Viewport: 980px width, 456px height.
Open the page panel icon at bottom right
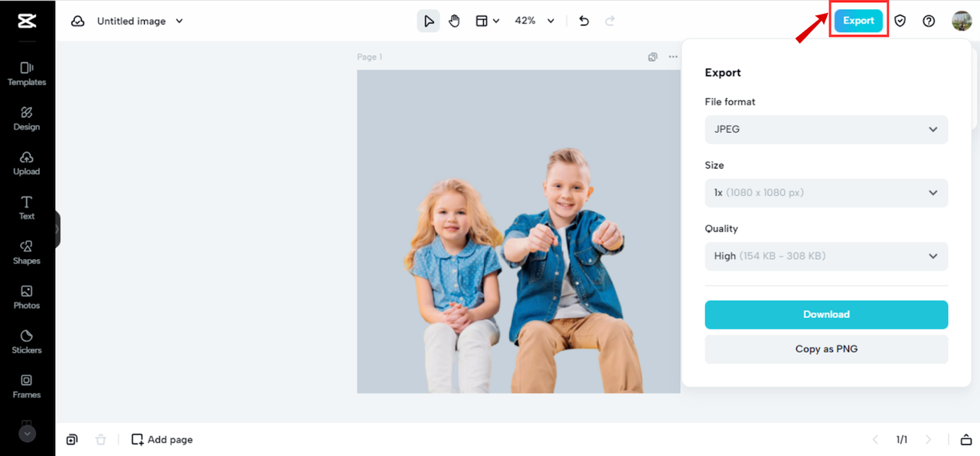click(965, 440)
